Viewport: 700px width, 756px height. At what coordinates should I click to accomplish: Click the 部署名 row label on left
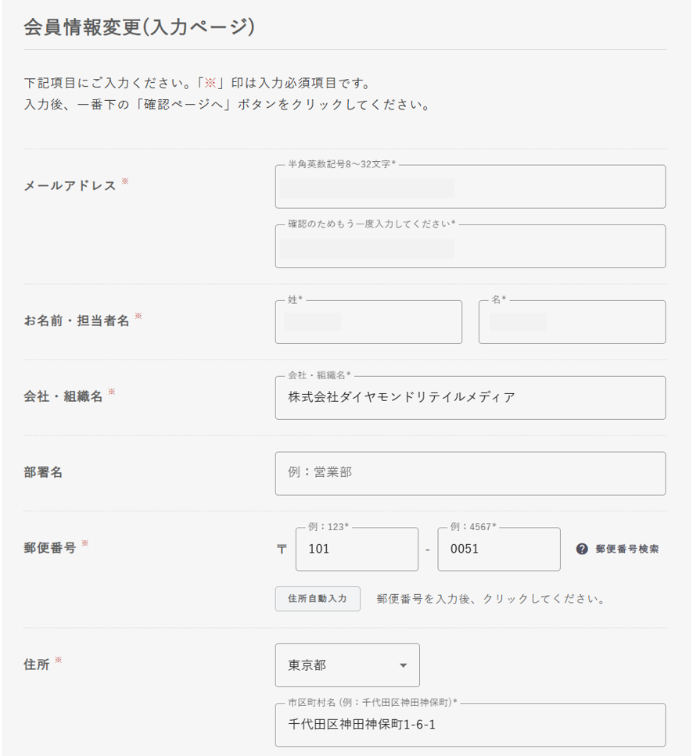(x=43, y=472)
